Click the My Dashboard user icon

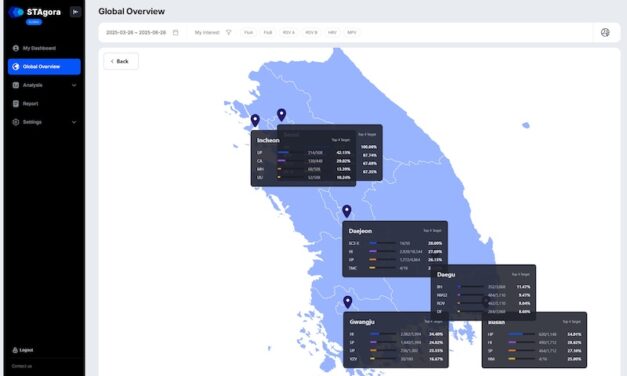click(x=16, y=48)
